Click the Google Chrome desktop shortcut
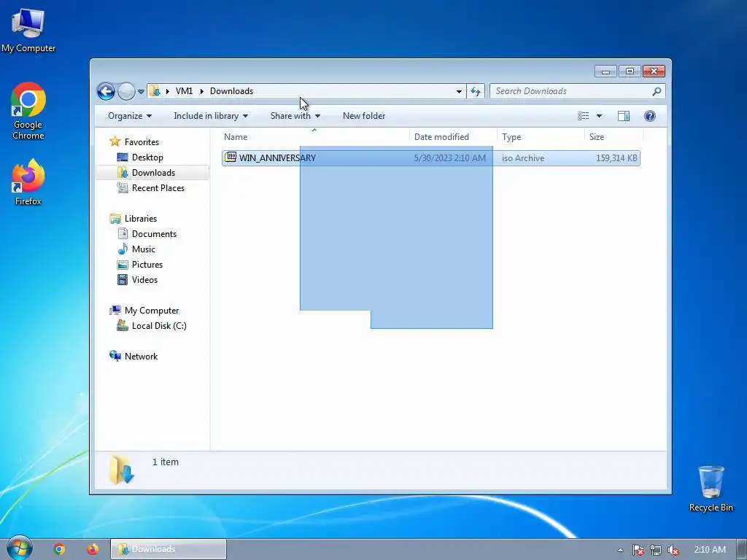 click(28, 112)
